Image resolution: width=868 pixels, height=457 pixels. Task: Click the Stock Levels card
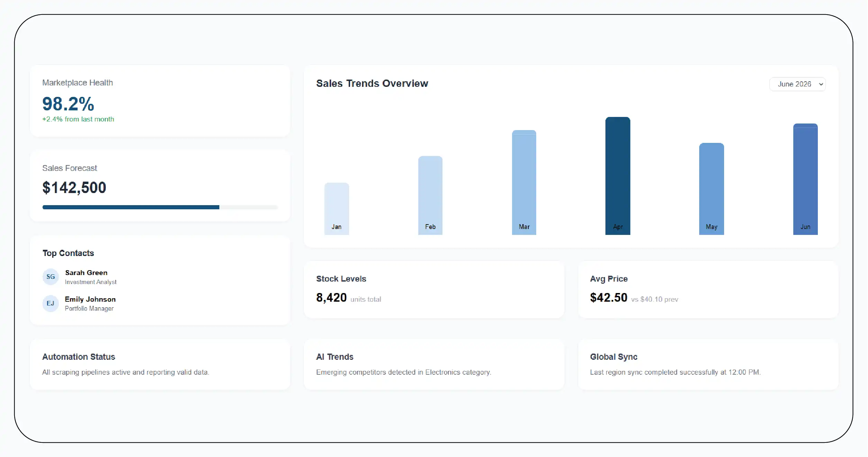(434, 290)
